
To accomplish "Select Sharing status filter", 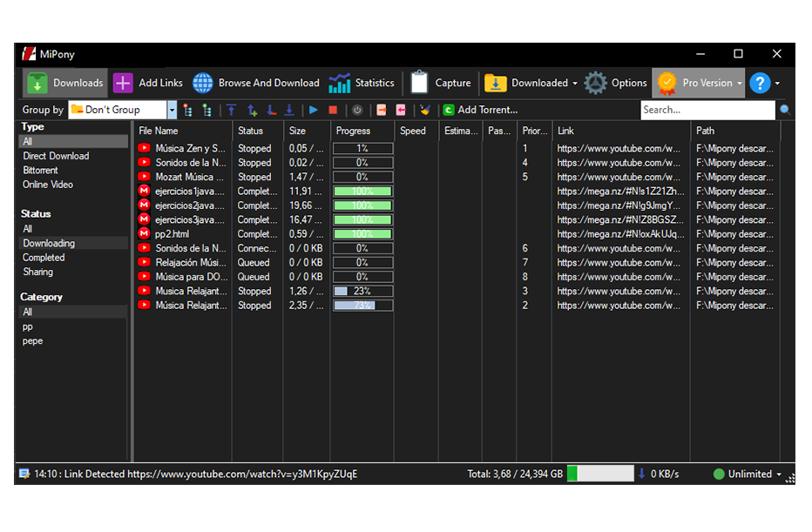I will [x=37, y=272].
